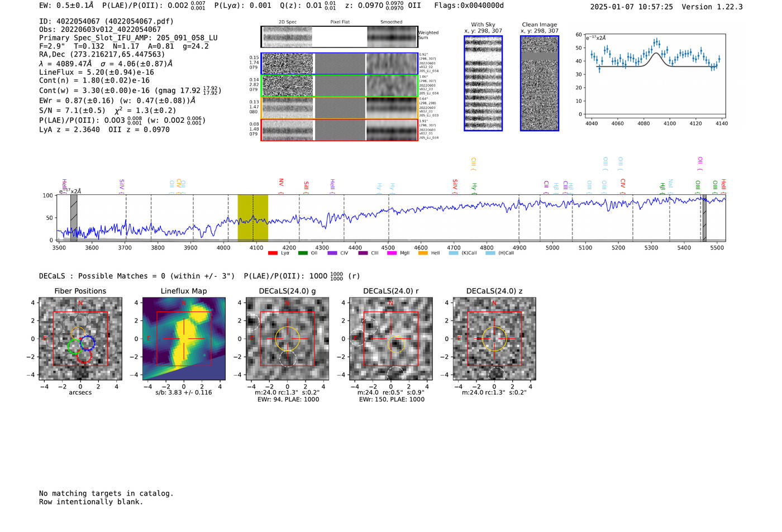Click the (H)CaII legend swatch
Screen dimensions: 782x532
pyautogui.click(x=490, y=253)
